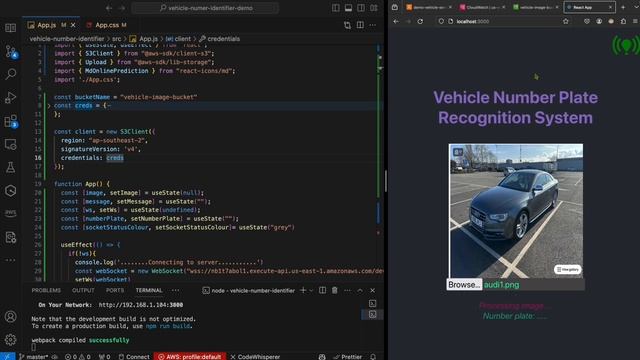Click the master* git branch in status bar

tap(34, 356)
